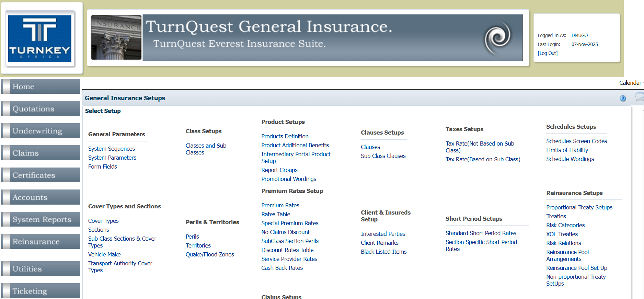The height and width of the screenshot is (299, 644).
Task: Open Rates Table
Action: 276,214
